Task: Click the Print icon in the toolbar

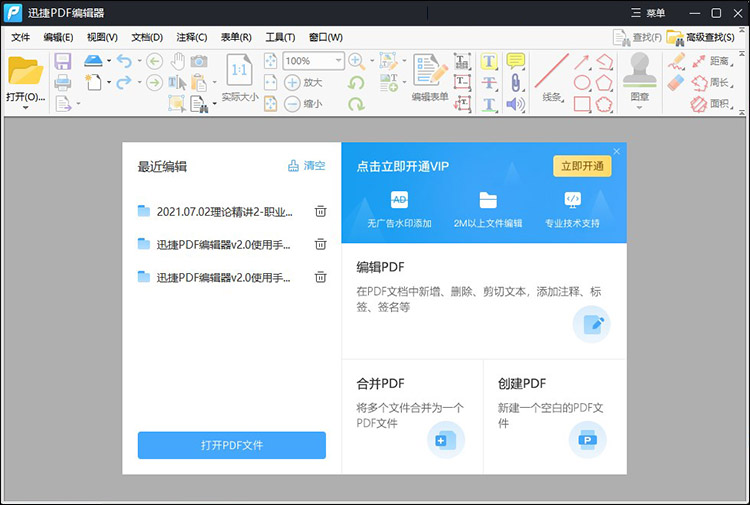Action: (63, 82)
